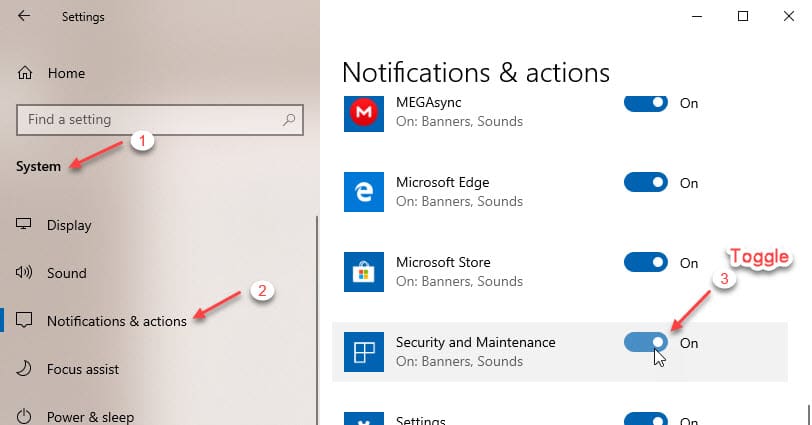Click the MEGAsync app icon

click(364, 112)
